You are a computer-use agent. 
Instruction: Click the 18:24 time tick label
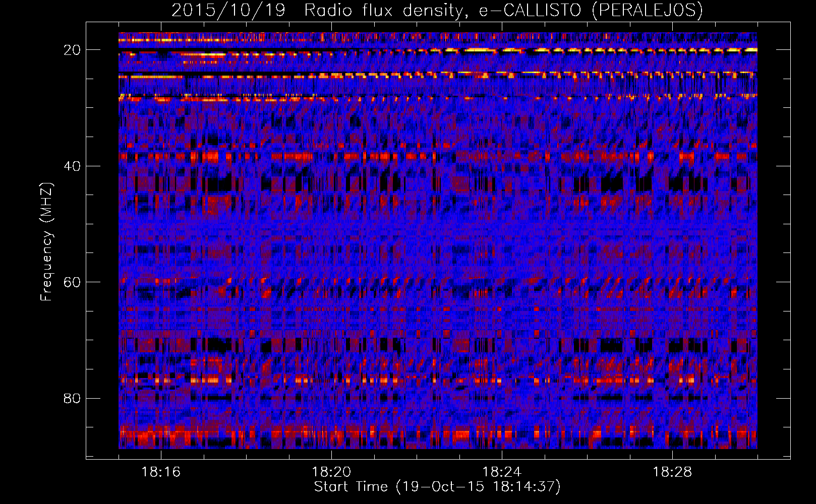[502, 472]
